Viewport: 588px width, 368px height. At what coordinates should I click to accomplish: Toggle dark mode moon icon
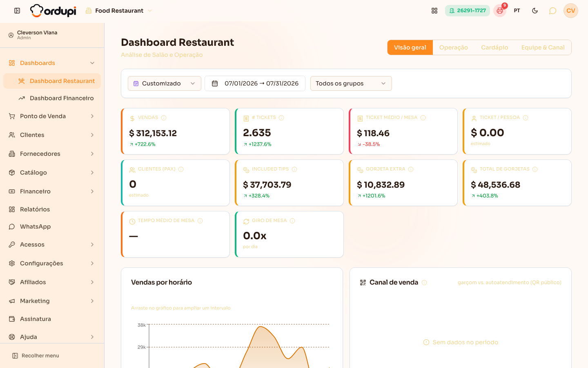point(535,11)
